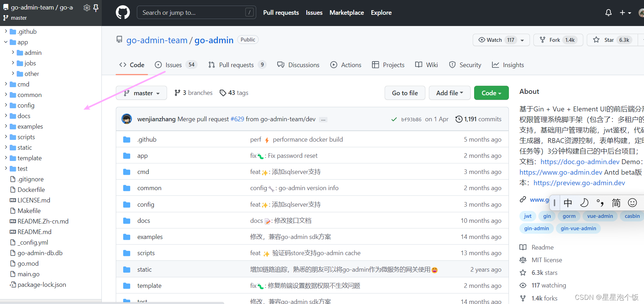This screenshot has height=304, width=644.
Task: Click the star icon beside 6.3k stars
Action: click(x=523, y=273)
